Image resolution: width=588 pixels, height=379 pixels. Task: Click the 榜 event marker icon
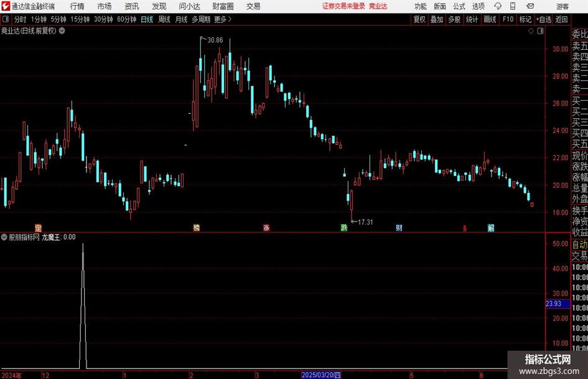click(x=197, y=228)
